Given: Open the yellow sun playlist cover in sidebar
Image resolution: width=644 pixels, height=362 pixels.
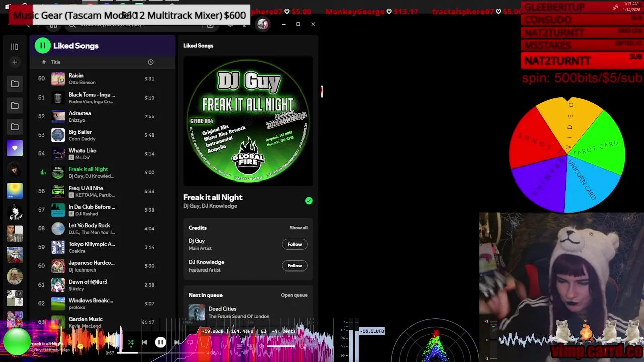Looking at the screenshot, I should (15, 191).
